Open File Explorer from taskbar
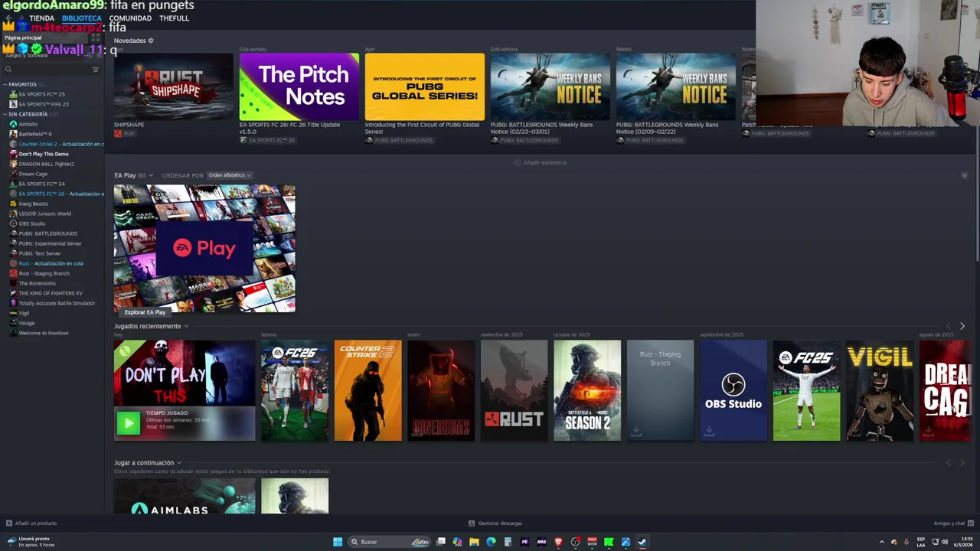Viewport: 980px width, 551px height. (x=474, y=542)
